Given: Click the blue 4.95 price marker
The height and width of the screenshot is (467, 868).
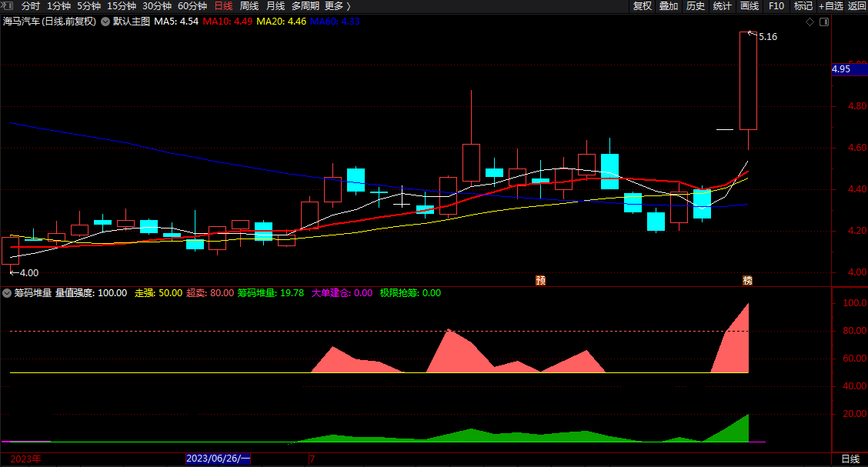Looking at the screenshot, I should click(850, 69).
